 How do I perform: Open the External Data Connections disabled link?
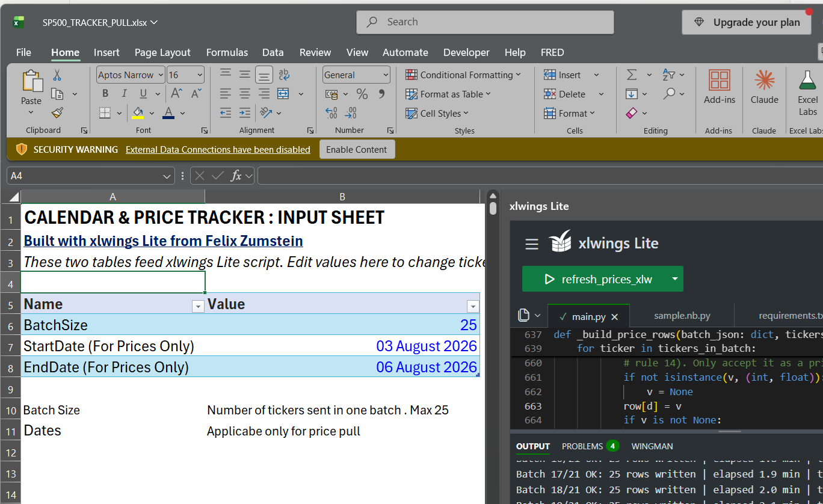(218, 150)
